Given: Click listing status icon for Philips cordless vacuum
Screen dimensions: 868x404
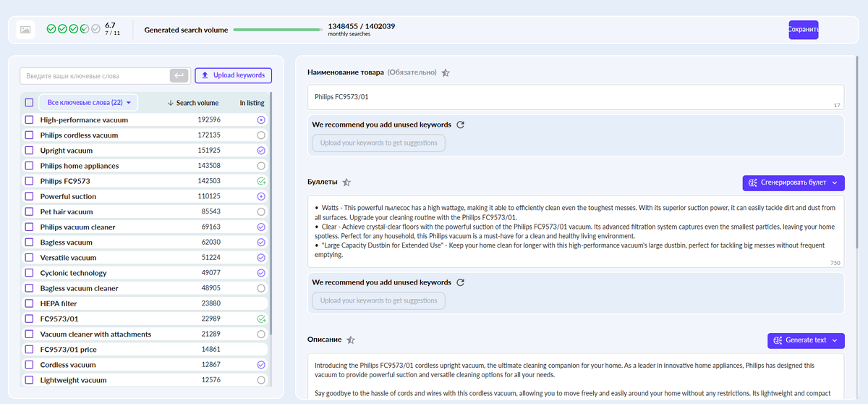Looking at the screenshot, I should click(x=261, y=135).
